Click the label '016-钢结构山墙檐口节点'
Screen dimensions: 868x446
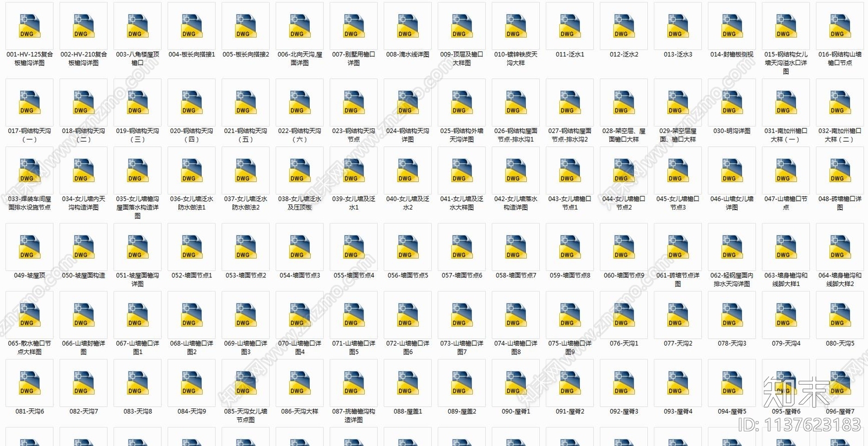click(840, 59)
